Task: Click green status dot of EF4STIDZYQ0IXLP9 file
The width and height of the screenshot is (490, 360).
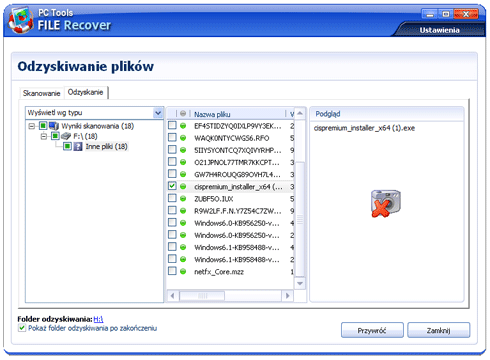Action: click(x=183, y=126)
